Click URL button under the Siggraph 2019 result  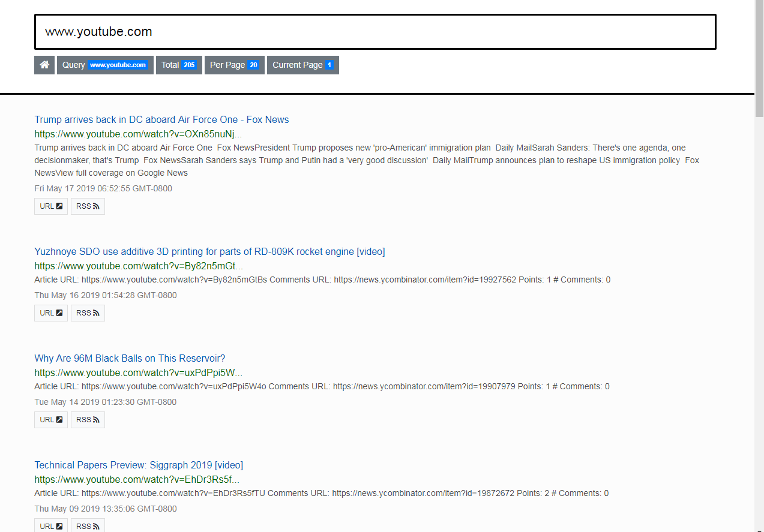pyautogui.click(x=51, y=525)
